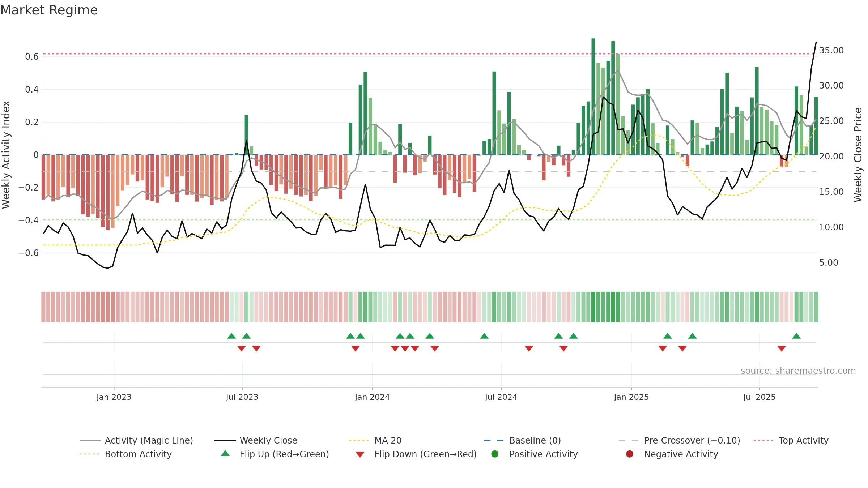The width and height of the screenshot is (868, 488).
Task: Click the −0.6 activity axis tick label
Action: tap(29, 253)
